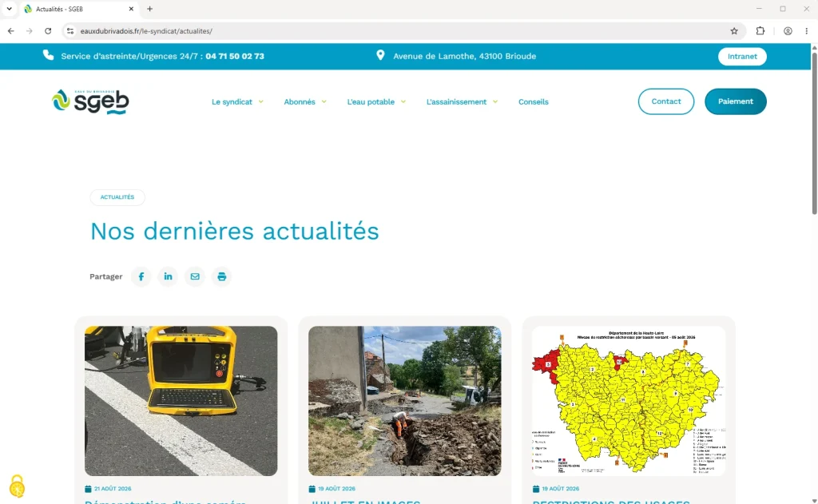Image resolution: width=818 pixels, height=504 pixels.
Task: Open the trench excavation article image
Action: pyautogui.click(x=405, y=401)
